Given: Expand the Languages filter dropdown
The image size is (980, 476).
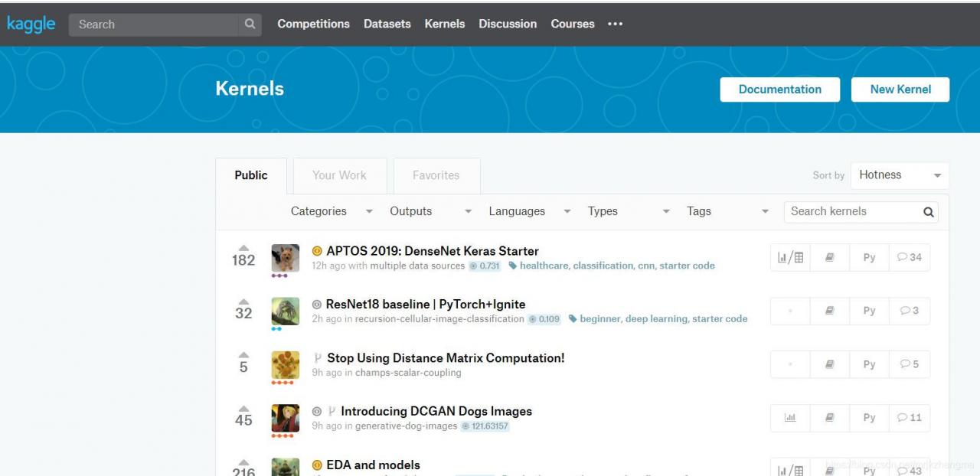Looking at the screenshot, I should click(x=530, y=211).
